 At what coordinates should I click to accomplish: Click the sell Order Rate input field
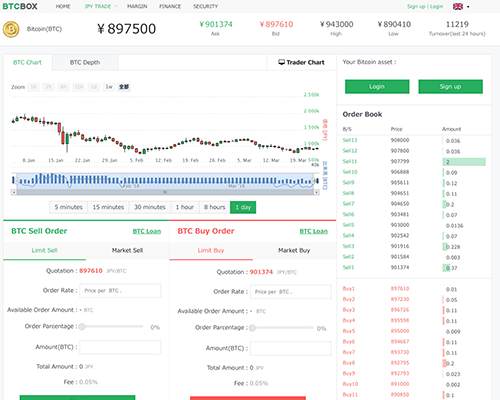point(120,291)
